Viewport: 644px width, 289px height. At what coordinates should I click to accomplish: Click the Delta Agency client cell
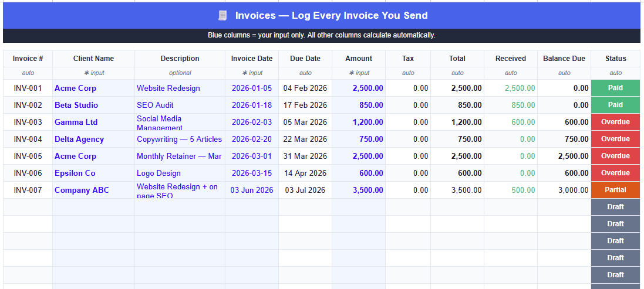pos(94,140)
